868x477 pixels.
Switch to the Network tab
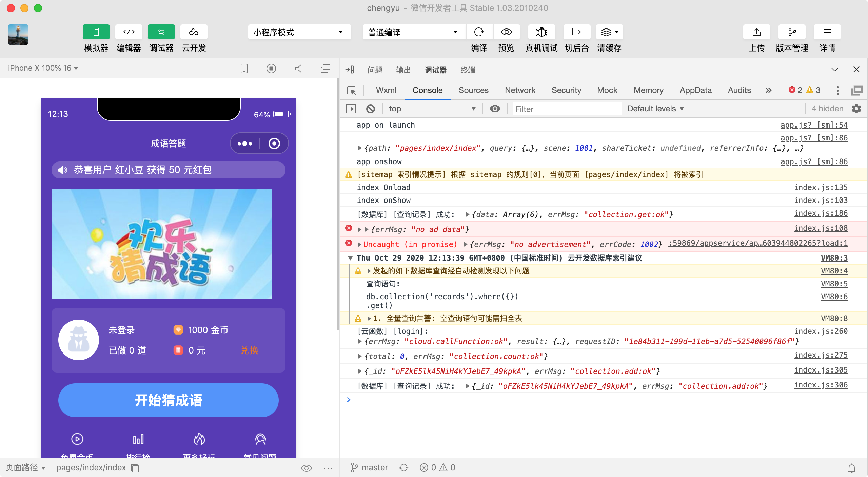point(520,90)
